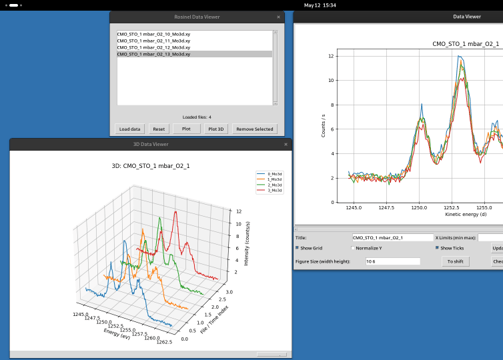
Task: Select file CMO_STO_1 mbar_O2_10_Mo3d.xy
Action: coord(194,34)
